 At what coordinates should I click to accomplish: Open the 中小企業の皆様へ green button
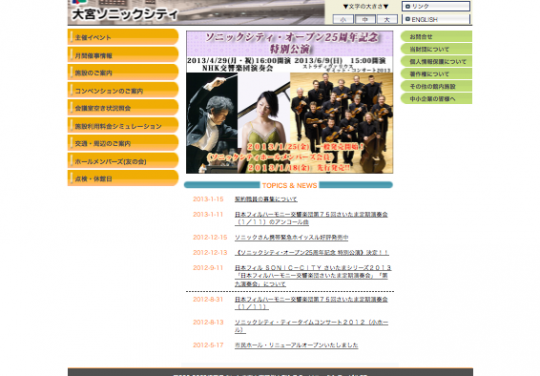point(436,98)
